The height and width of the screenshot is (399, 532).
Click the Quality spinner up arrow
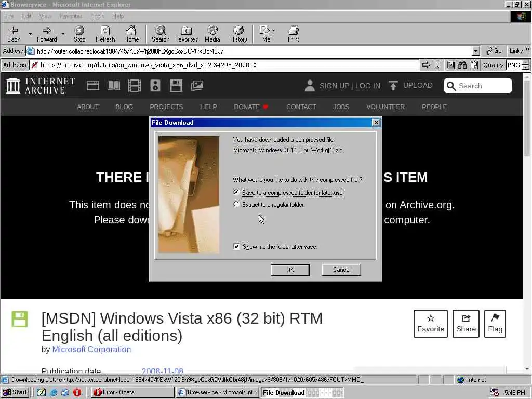526,62
